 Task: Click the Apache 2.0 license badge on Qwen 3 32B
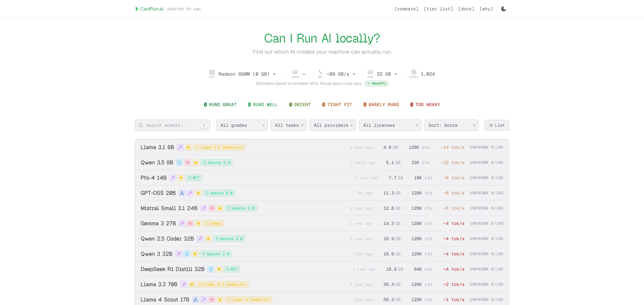[216, 254]
